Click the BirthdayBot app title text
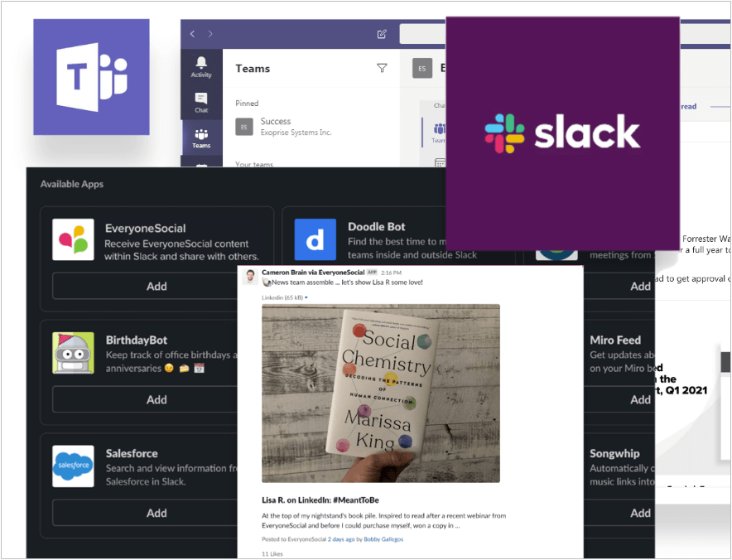This screenshot has height=560, width=732. 137,340
